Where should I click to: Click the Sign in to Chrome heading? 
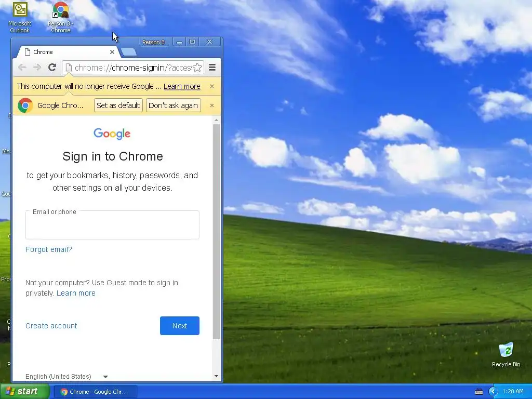[113, 156]
